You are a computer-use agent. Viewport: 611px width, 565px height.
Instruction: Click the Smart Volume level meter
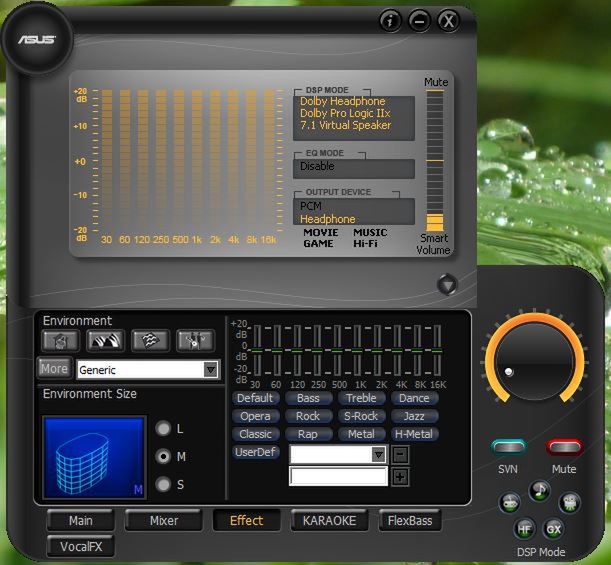pos(435,161)
